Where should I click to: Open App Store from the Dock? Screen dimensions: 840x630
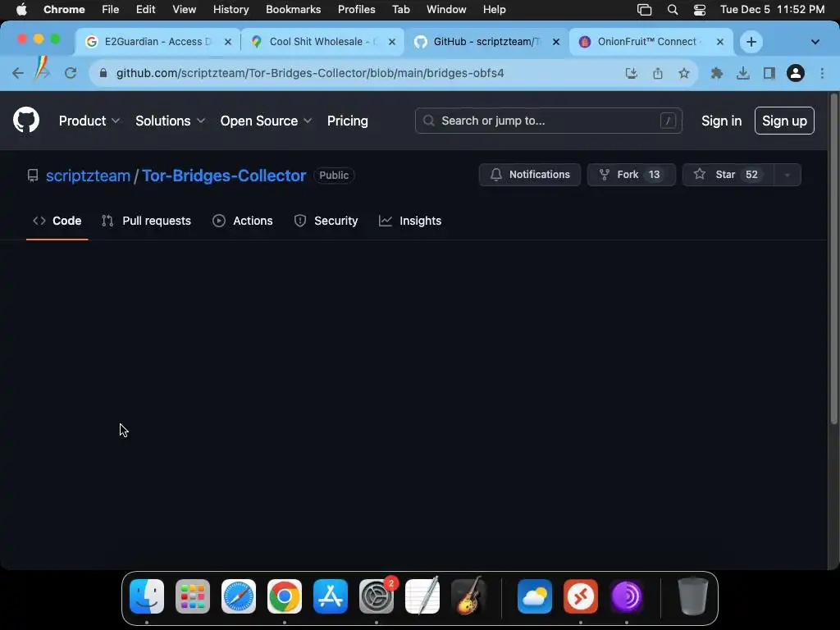331,596
